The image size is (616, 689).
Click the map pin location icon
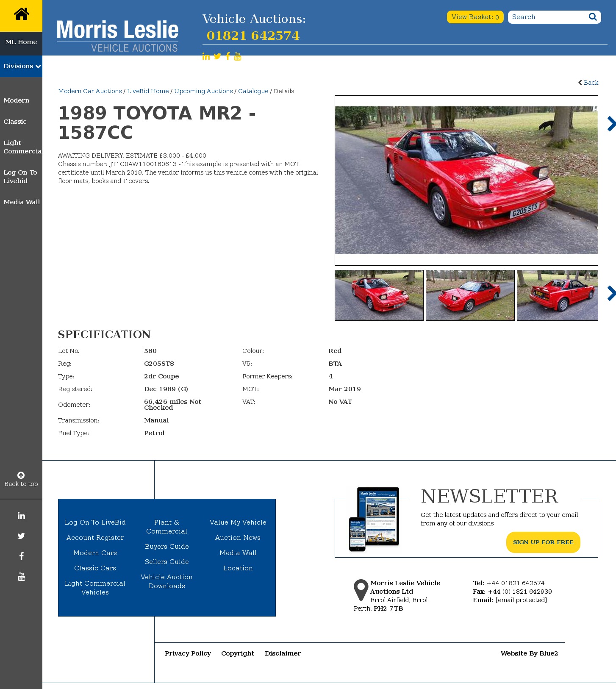pyautogui.click(x=361, y=590)
